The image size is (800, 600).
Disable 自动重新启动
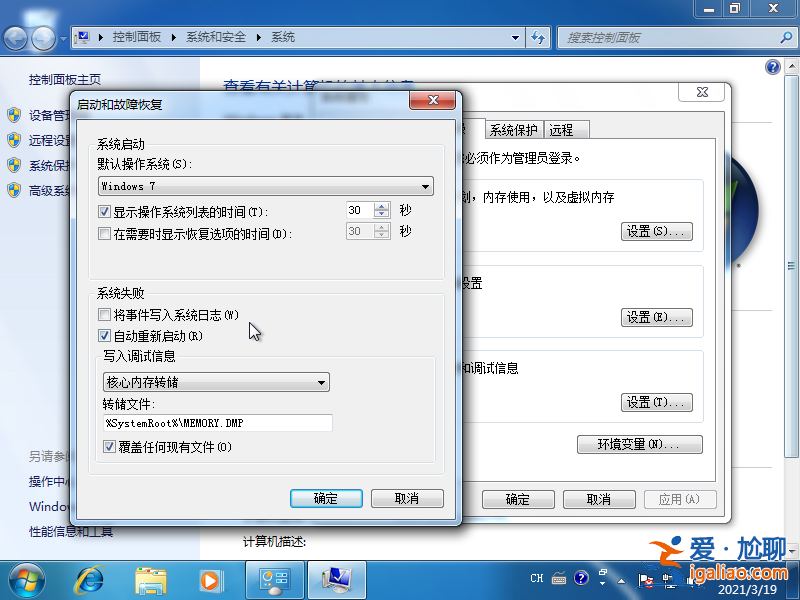pos(104,335)
